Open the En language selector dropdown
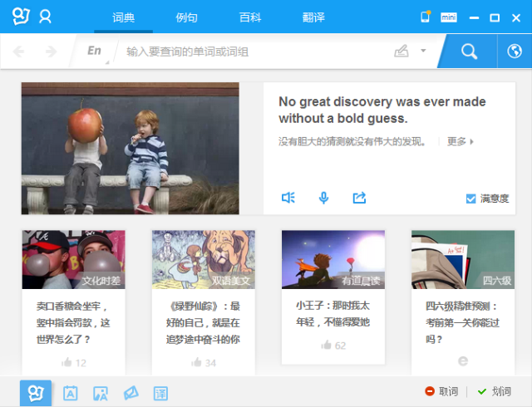This screenshot has height=407, width=532. click(x=96, y=51)
